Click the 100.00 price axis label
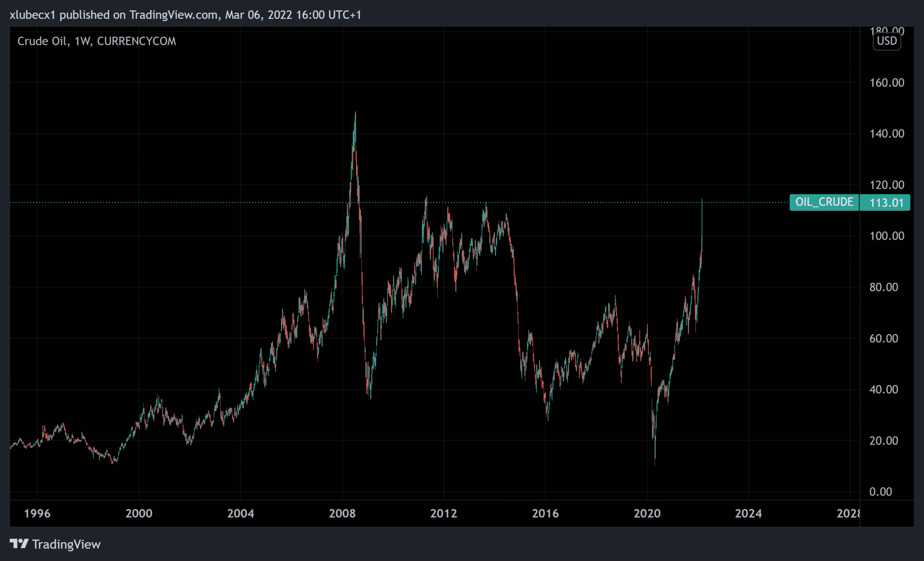Screen dimensions: 924x561 point(887,236)
